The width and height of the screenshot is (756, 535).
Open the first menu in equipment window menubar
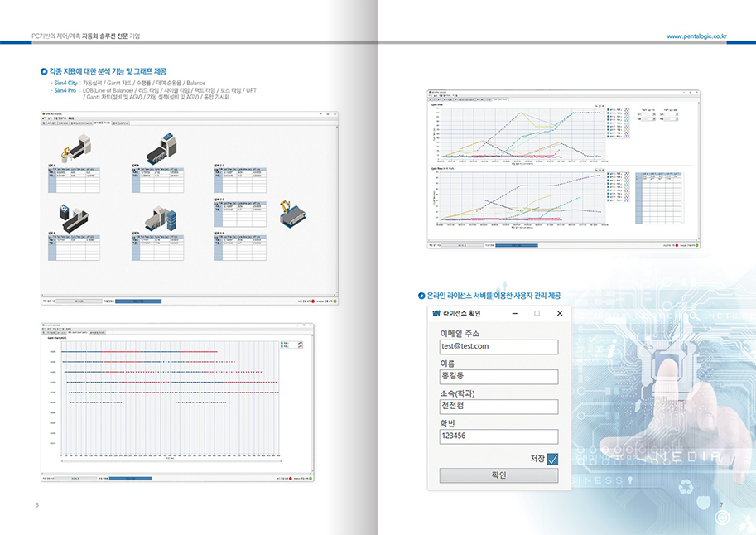coord(45,118)
